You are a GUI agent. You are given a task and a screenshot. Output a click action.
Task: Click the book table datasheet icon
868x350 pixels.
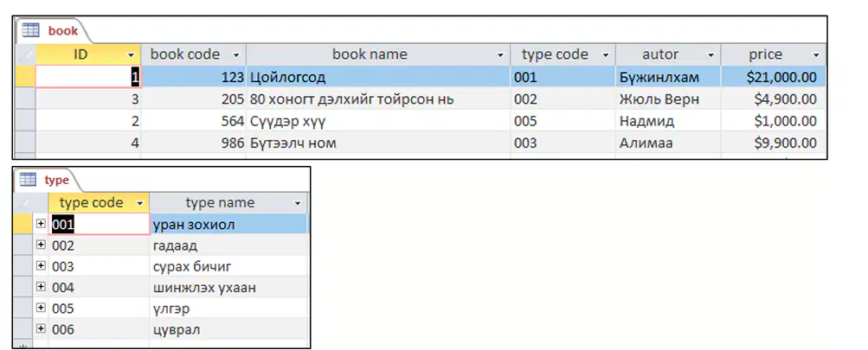30,30
